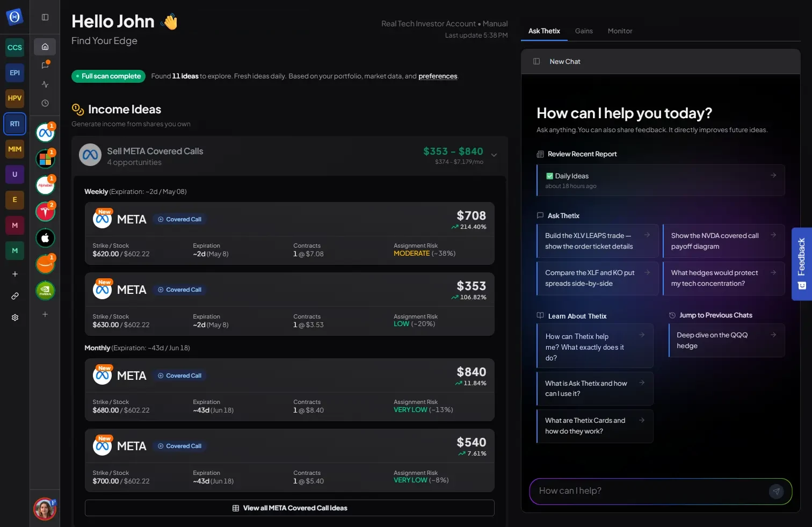The height and width of the screenshot is (527, 812).
Task: Click the send message arrow icon
Action: pyautogui.click(x=776, y=492)
